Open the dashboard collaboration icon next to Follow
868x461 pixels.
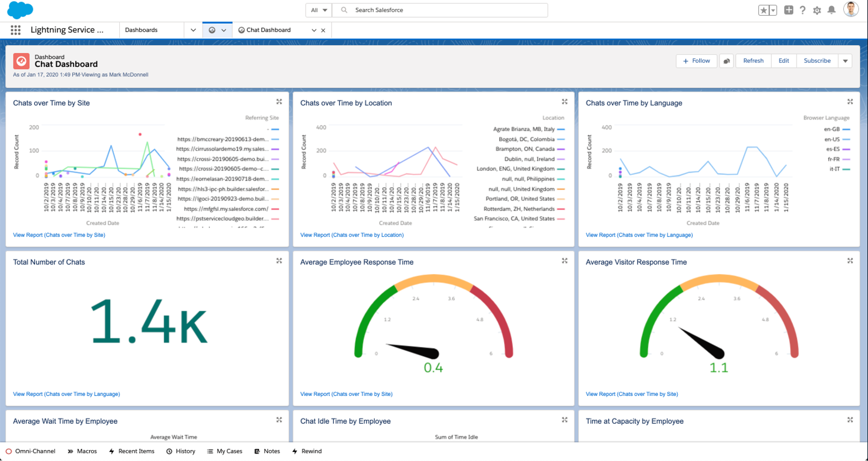pos(727,61)
